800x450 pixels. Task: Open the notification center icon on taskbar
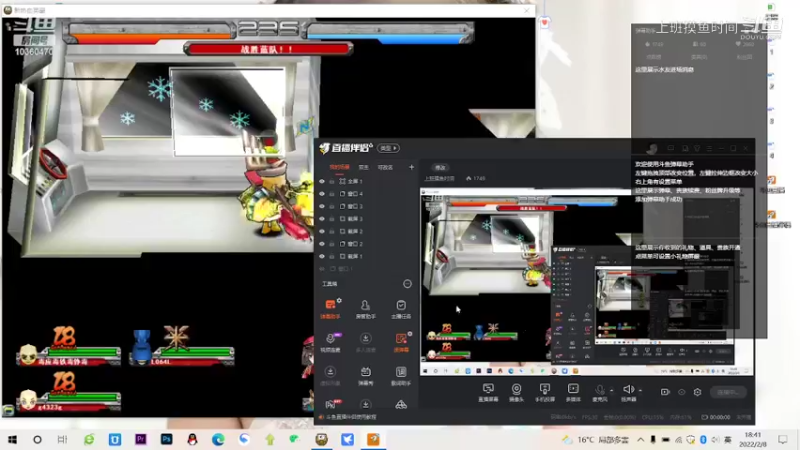pyautogui.click(x=783, y=439)
